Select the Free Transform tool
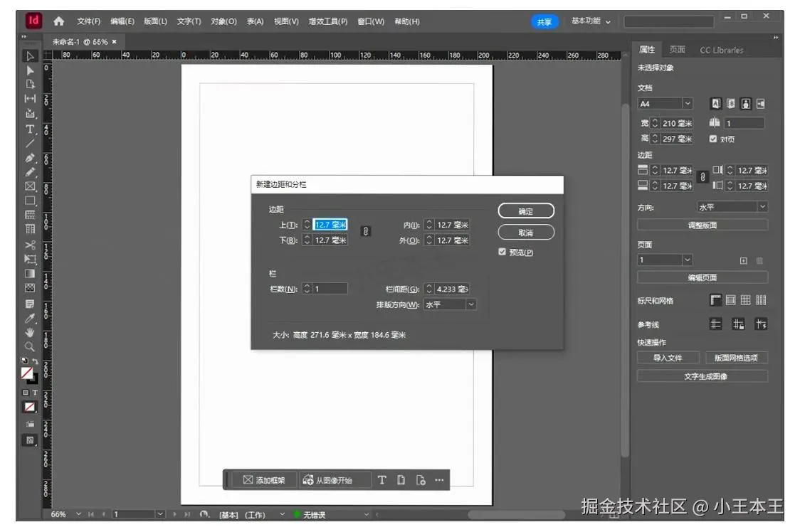Screen dimensions: 800x532 tap(30, 259)
